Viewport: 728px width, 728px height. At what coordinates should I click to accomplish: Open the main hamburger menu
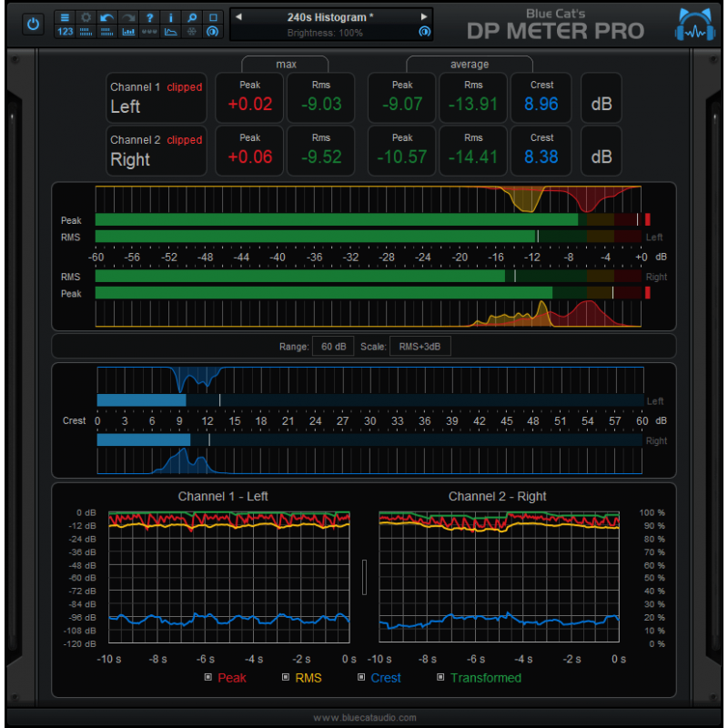[66, 16]
